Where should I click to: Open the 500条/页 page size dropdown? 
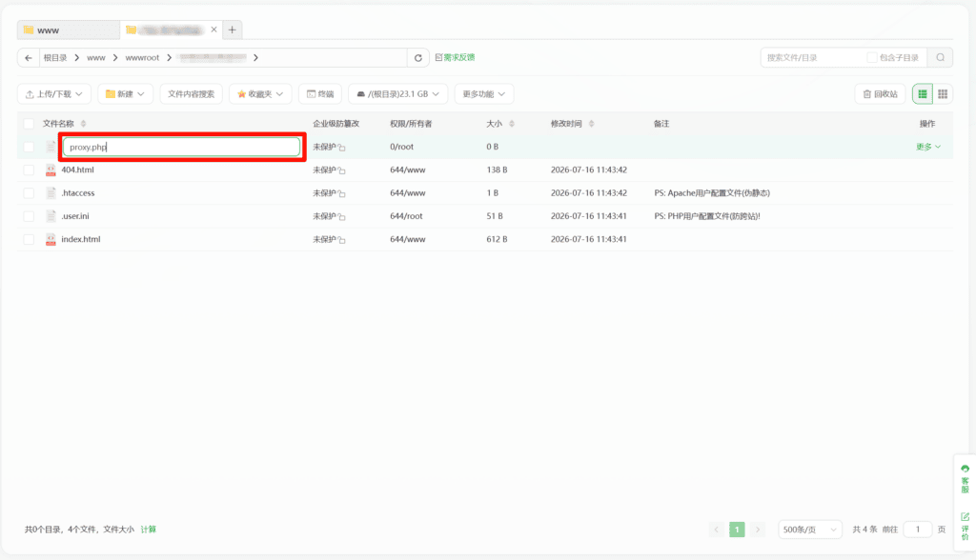[x=810, y=530]
